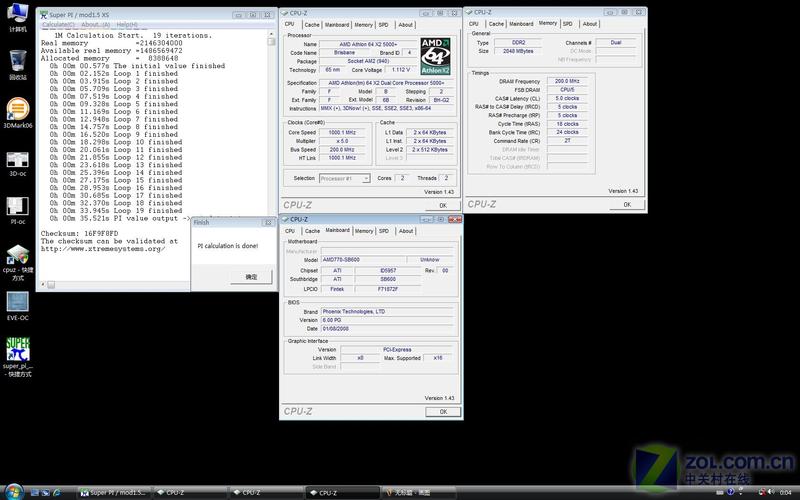Click the Switch Windows quick launch icon

(45, 492)
